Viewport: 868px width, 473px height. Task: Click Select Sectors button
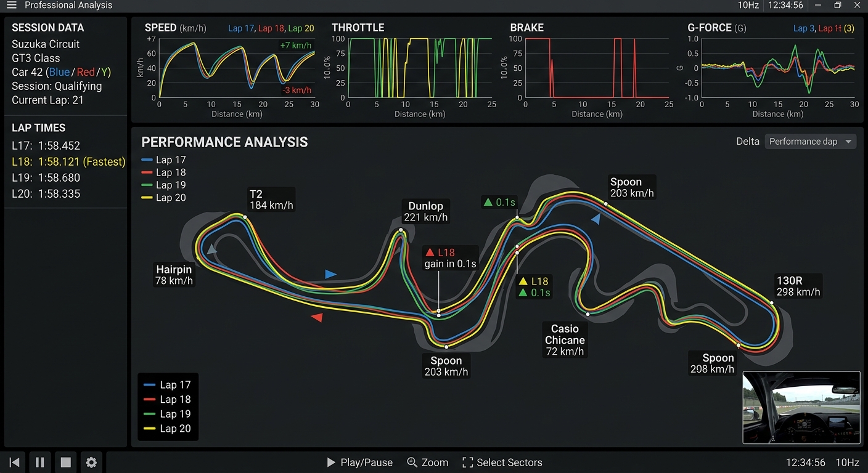point(502,463)
